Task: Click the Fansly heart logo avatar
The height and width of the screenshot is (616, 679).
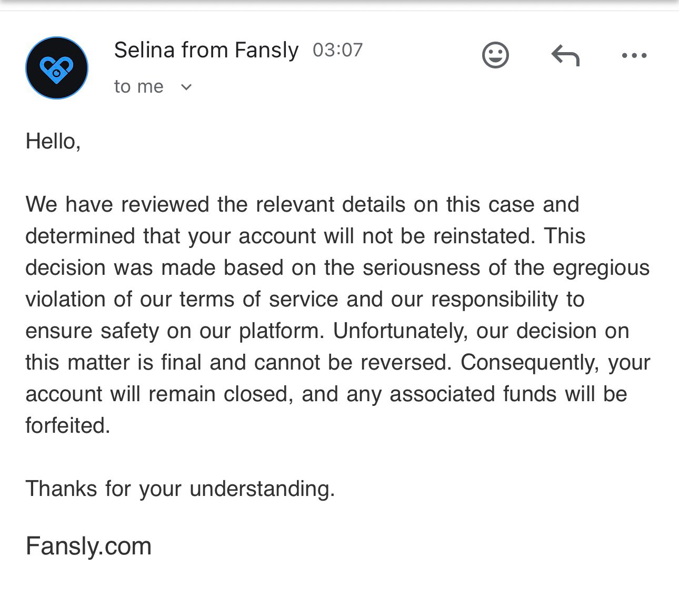Action: (x=57, y=68)
